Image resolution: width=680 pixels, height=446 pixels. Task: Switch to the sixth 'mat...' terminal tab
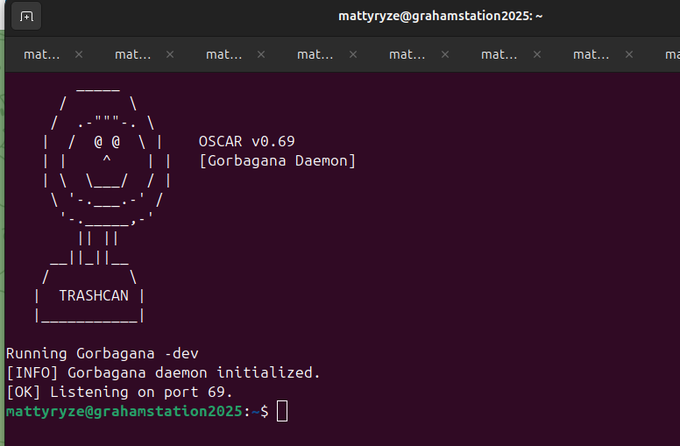tap(499, 55)
